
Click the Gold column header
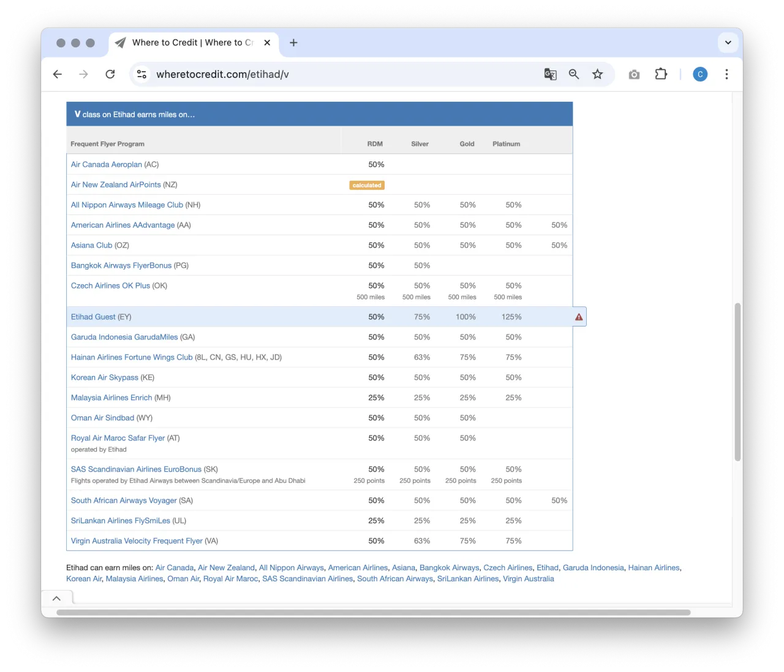(x=467, y=144)
